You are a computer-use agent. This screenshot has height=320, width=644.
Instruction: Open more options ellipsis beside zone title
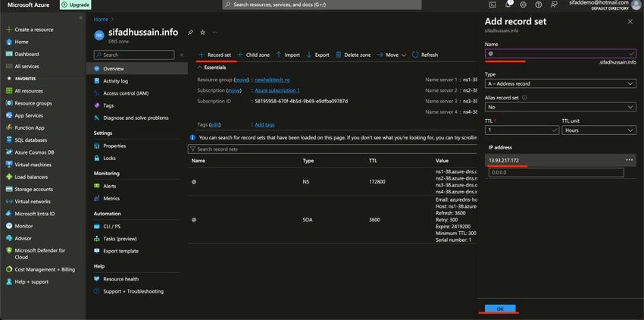[x=215, y=32]
